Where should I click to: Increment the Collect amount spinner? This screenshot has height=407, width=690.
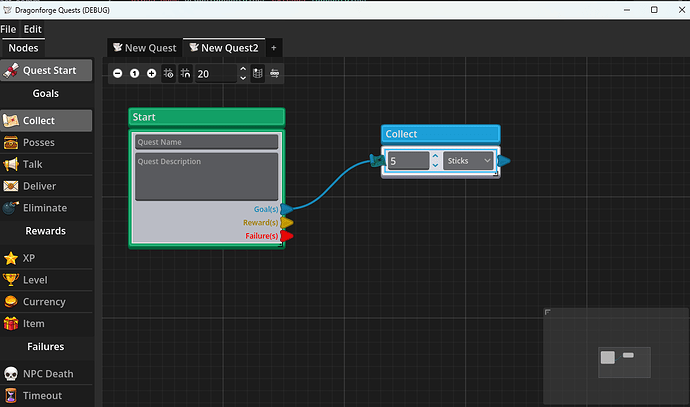435,156
